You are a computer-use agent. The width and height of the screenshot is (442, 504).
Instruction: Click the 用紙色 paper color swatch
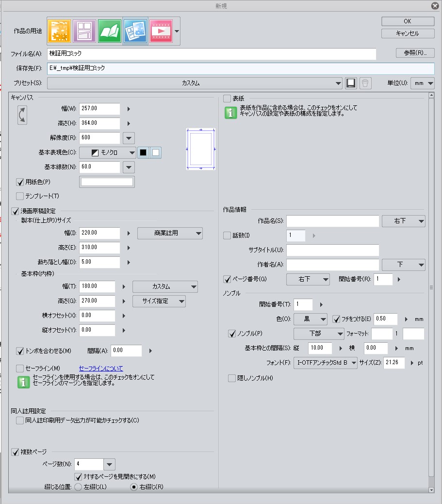tap(107, 182)
